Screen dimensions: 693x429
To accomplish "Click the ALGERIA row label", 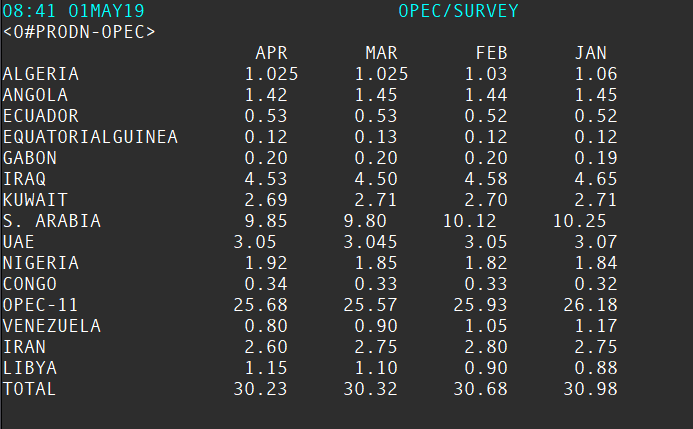I will (x=41, y=74).
